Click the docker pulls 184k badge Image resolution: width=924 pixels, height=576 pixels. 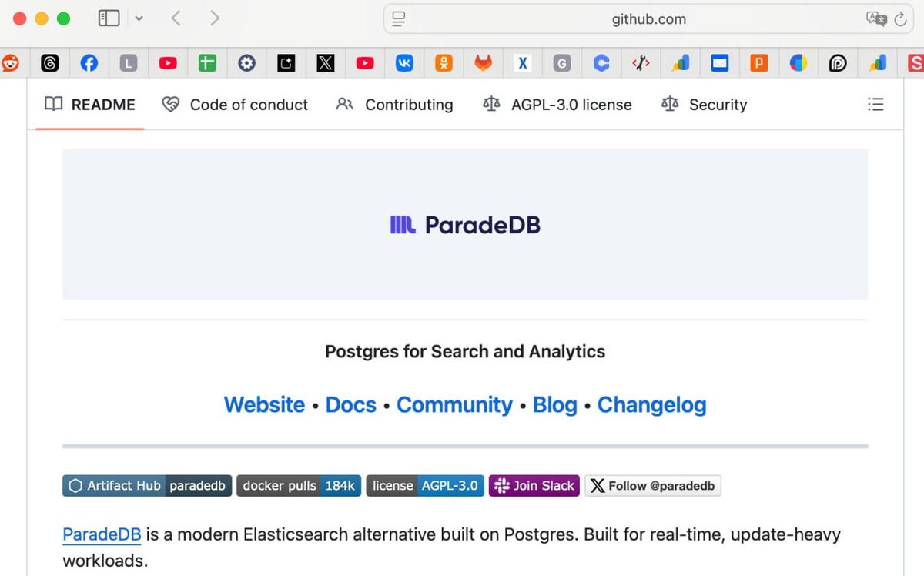(x=299, y=486)
